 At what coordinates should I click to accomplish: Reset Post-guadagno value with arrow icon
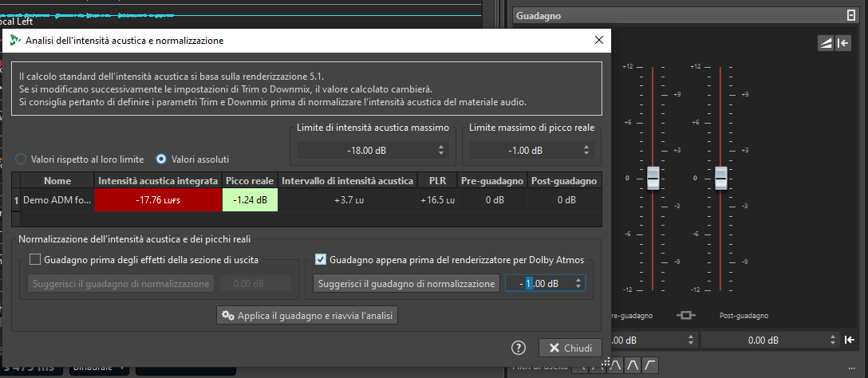tap(850, 341)
